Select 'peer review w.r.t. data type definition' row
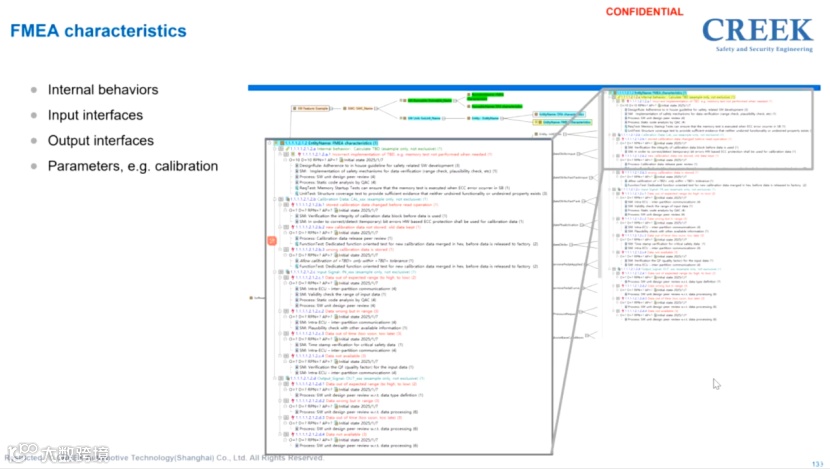This screenshot has height=470, width=830. [359, 395]
